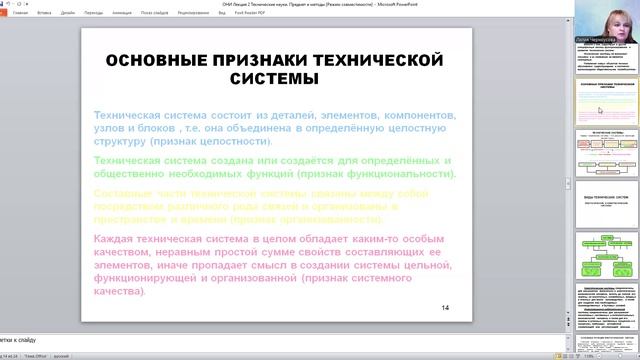640x360 pixels.
Task: Click the down arrow of the notes scrollbar
Action: tap(568, 349)
